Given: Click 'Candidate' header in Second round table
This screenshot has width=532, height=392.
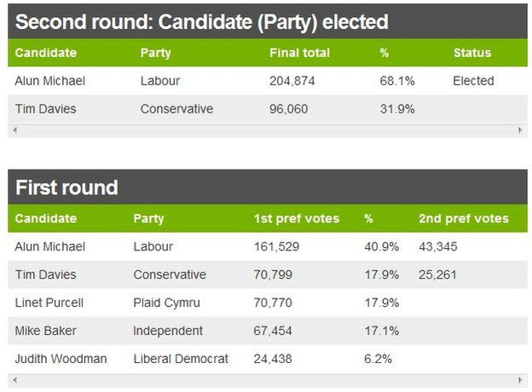Looking at the screenshot, I should pyautogui.click(x=46, y=53).
